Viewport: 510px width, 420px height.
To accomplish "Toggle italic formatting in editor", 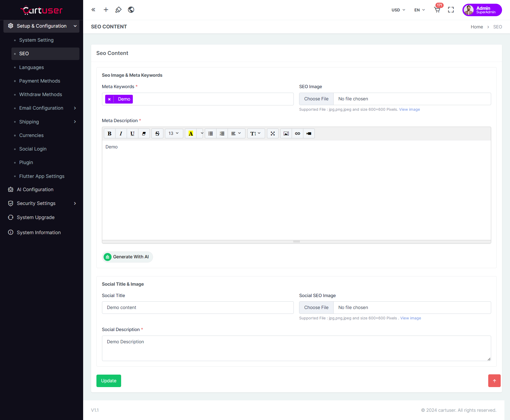I will coord(121,134).
